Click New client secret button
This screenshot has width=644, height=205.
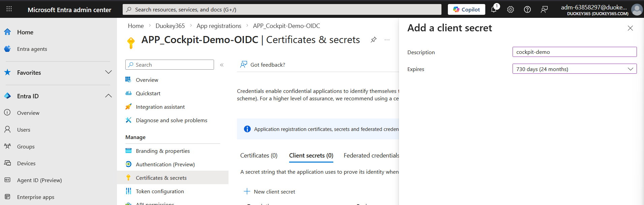click(270, 192)
